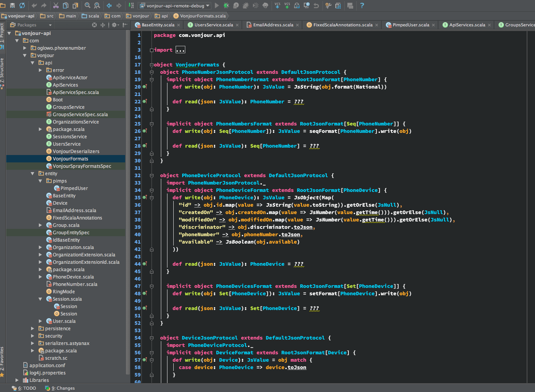
Task: Click the Cut scissors icon
Action: [x=56, y=5]
